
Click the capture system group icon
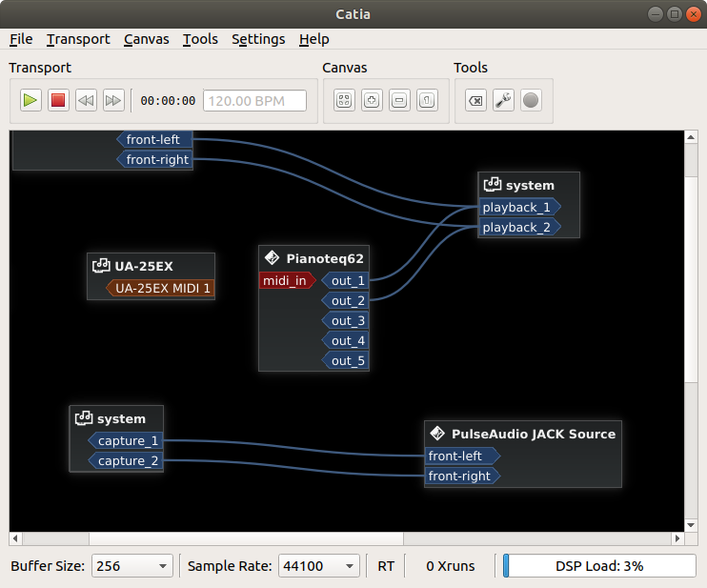tap(84, 418)
